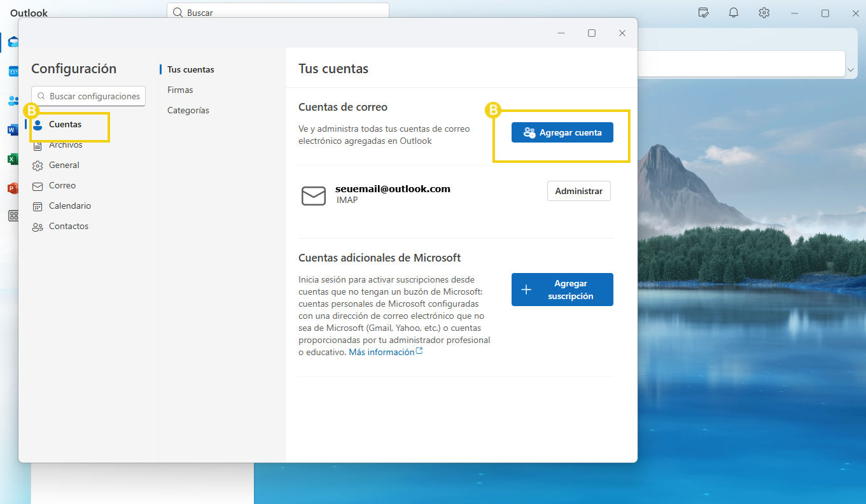
Task: Open the notifications bell
Action: pyautogui.click(x=733, y=13)
